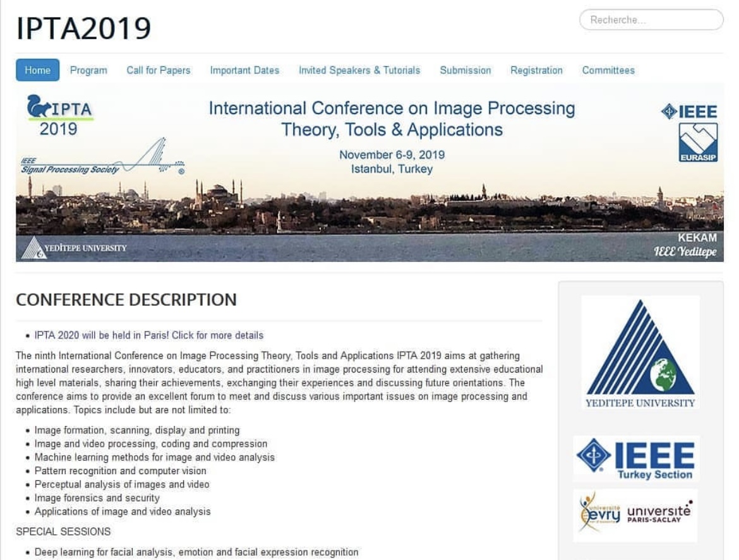Open the Registration page
739x560 pixels.
pyautogui.click(x=536, y=70)
